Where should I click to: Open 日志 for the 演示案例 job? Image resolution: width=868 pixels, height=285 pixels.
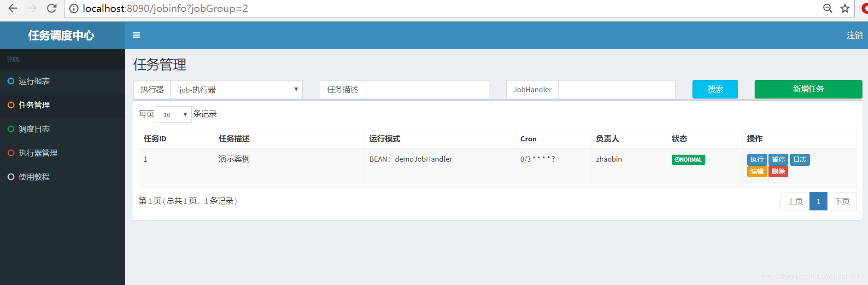coord(800,160)
